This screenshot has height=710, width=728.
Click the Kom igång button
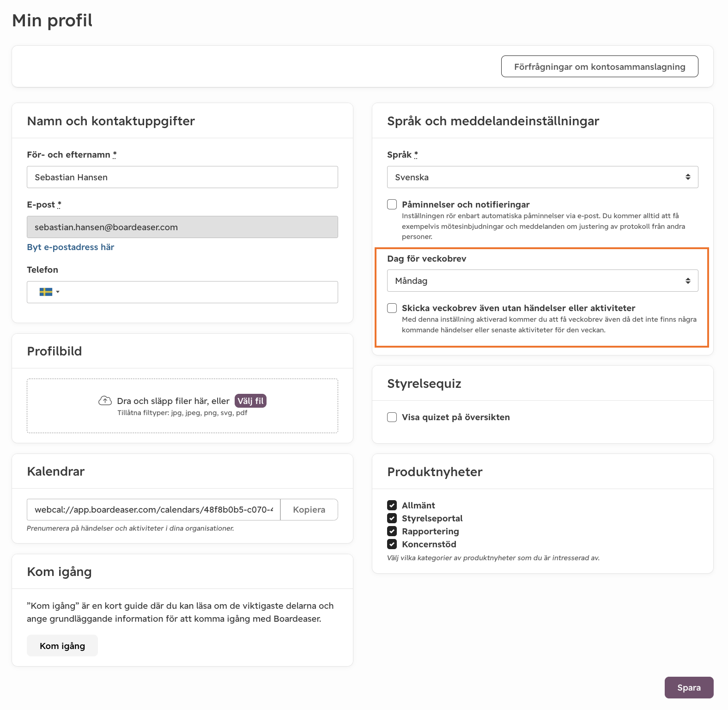pyautogui.click(x=62, y=645)
